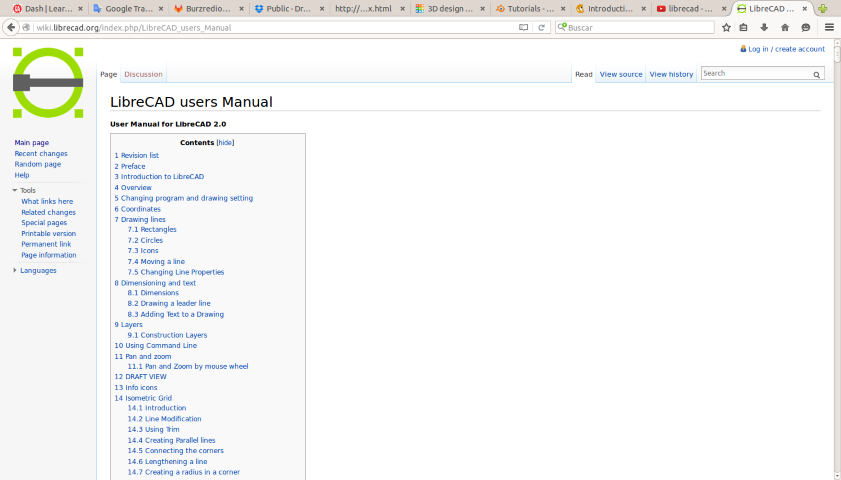Open the bookmarks list icon
841x480 pixels.
[x=743, y=27]
